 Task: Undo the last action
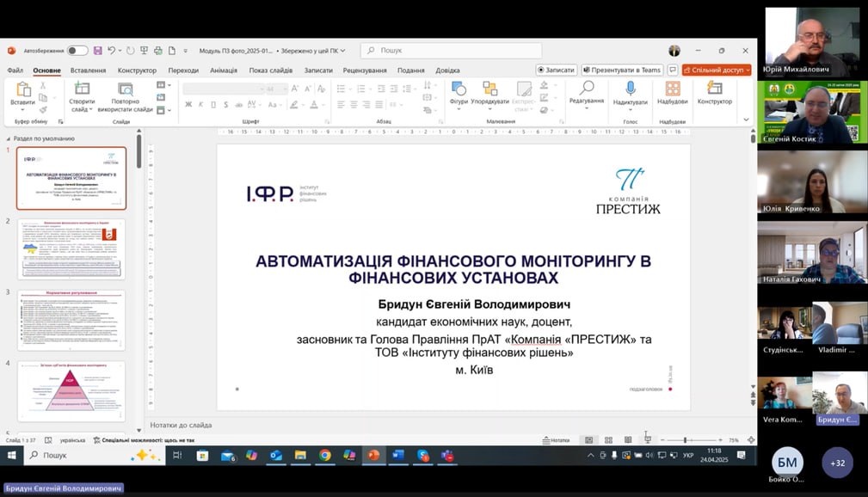(111, 51)
